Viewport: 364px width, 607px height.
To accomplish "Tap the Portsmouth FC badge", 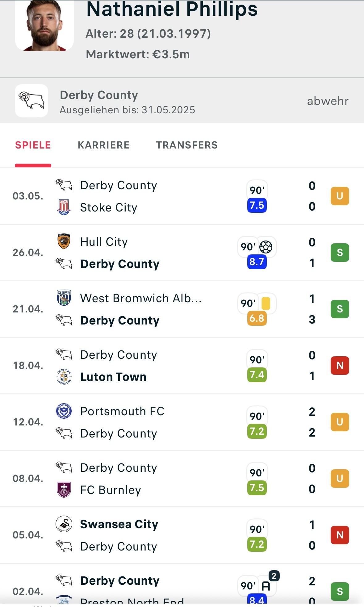I will [64, 411].
